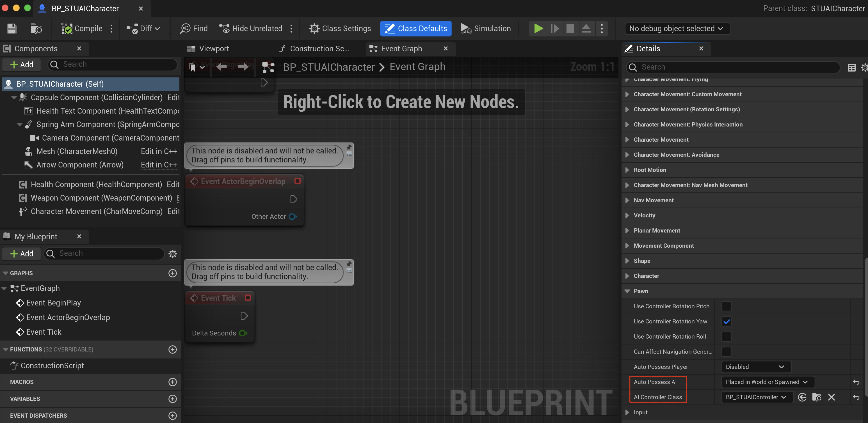Navigate back in graph history

tap(221, 67)
